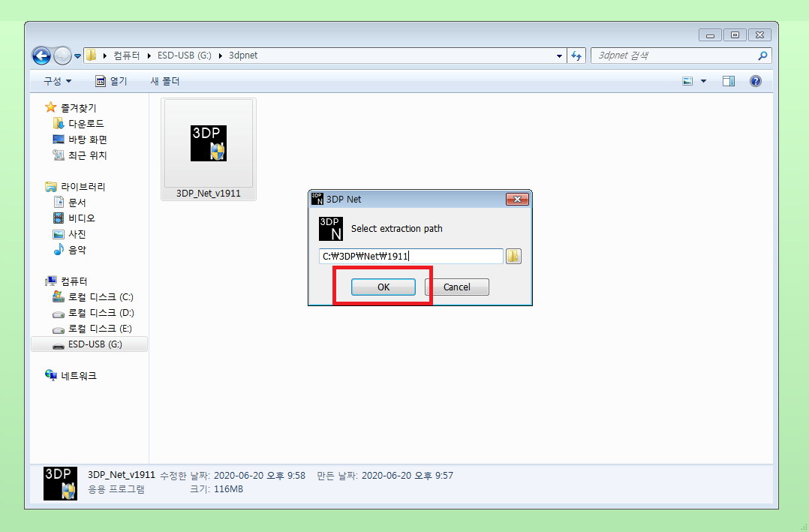Close the 3DP Net dialog
This screenshot has width=809, height=532.
click(517, 199)
